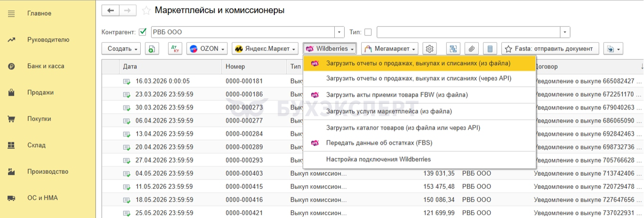Click the Дт/Кт postings icon

175,48
